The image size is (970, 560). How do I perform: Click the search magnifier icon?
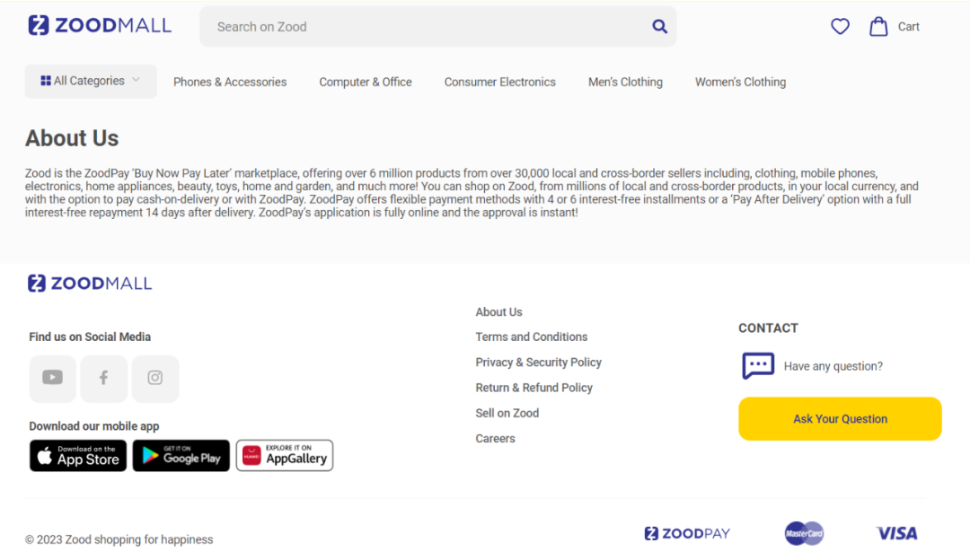(659, 27)
